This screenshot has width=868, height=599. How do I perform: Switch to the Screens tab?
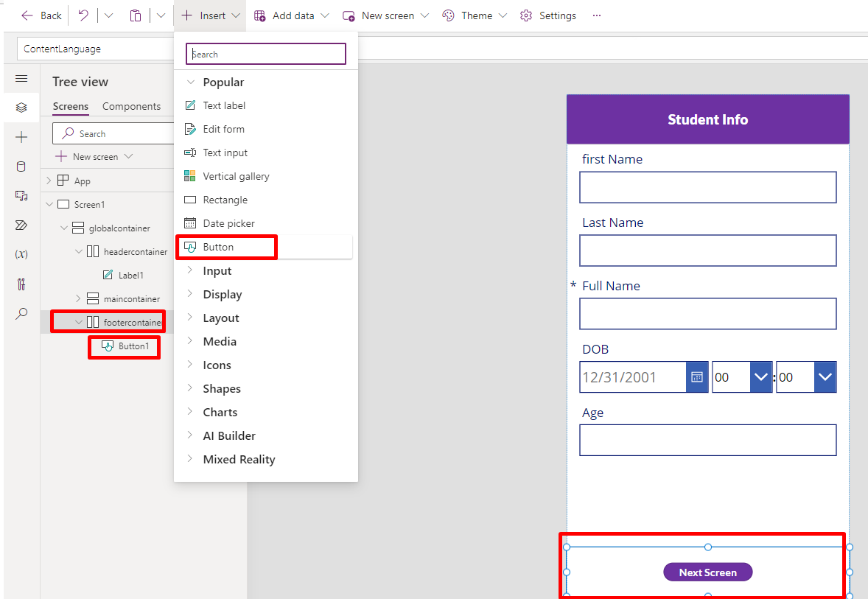(x=70, y=106)
